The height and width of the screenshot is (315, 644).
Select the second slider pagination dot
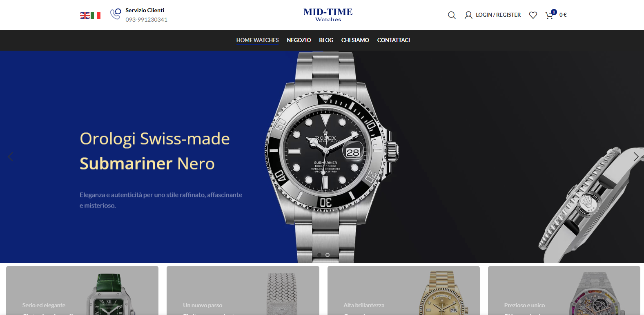pos(328,255)
